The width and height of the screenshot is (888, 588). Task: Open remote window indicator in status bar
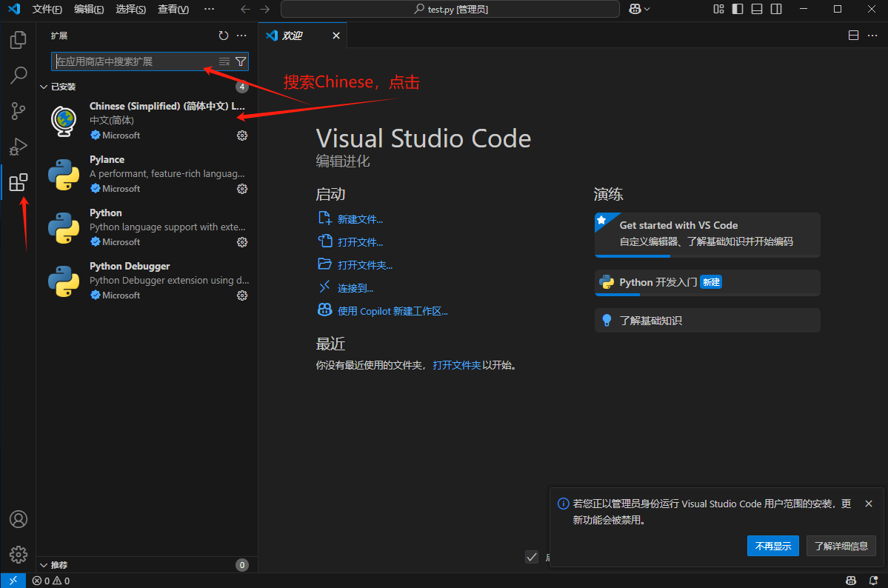(x=13, y=581)
